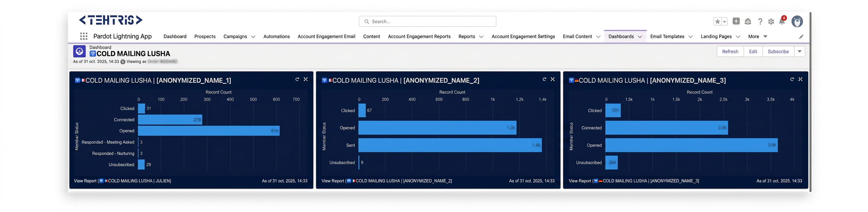This screenshot has width=868, height=212.
Task: Refresh the ANONYMIZED_NAME_2 chart component
Action: [x=544, y=79]
